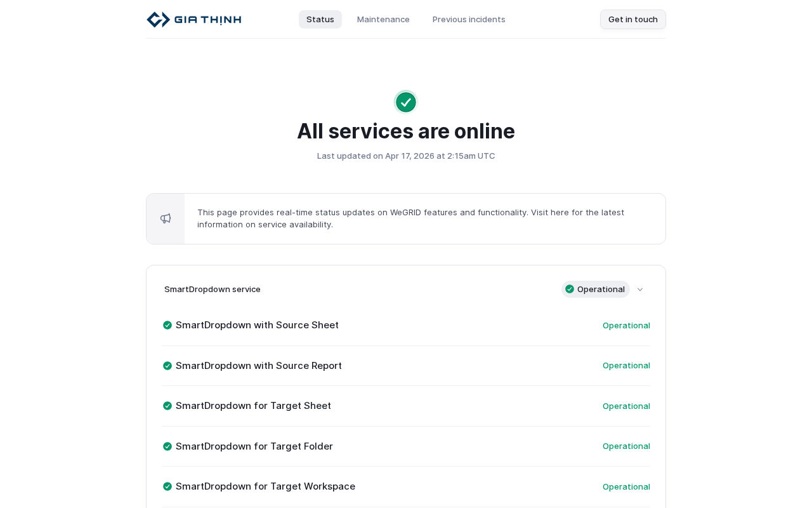This screenshot has height=508, width=812.
Task: Click the 'SmartDropdown for Target Folder' row name
Action: pyautogui.click(x=254, y=446)
